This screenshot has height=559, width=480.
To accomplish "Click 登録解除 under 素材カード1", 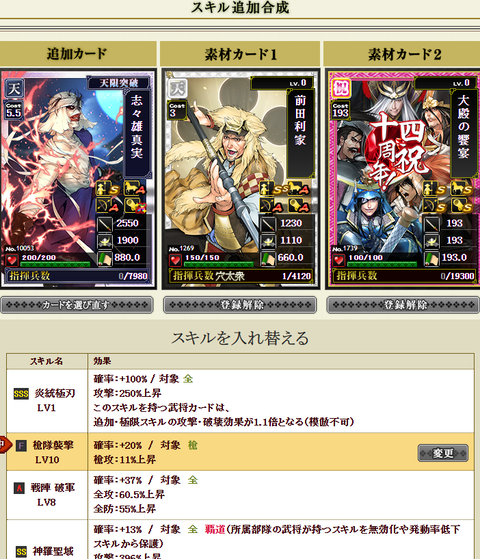I will point(240,305).
